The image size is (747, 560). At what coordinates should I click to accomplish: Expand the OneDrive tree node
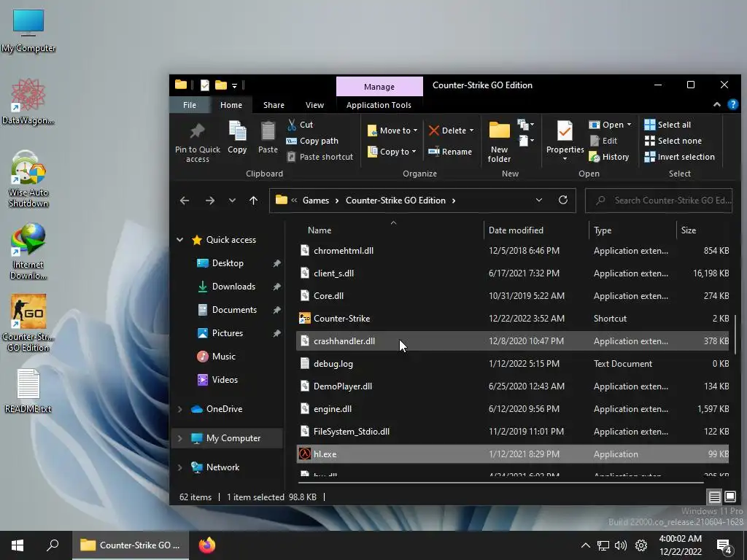click(x=180, y=409)
